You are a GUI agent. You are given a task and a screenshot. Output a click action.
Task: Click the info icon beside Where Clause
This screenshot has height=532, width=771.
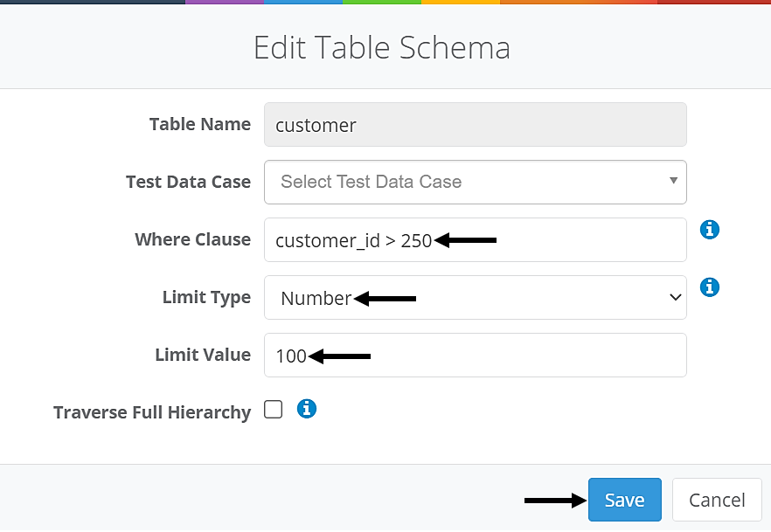710,230
